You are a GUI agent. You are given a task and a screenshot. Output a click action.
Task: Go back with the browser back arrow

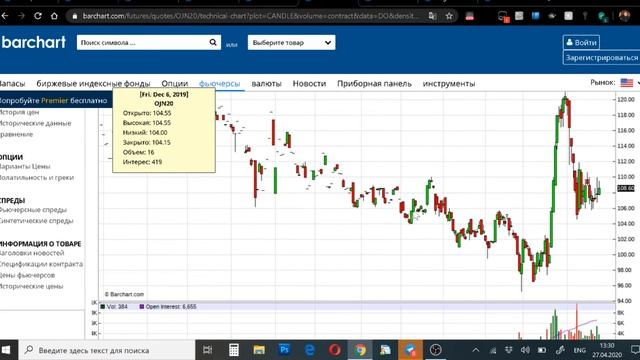click(4, 16)
